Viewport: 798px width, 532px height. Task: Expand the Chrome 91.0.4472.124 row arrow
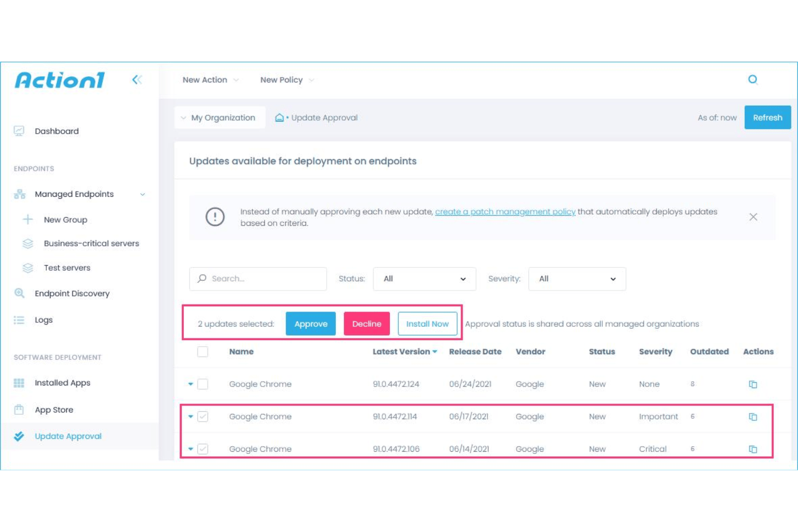point(190,384)
